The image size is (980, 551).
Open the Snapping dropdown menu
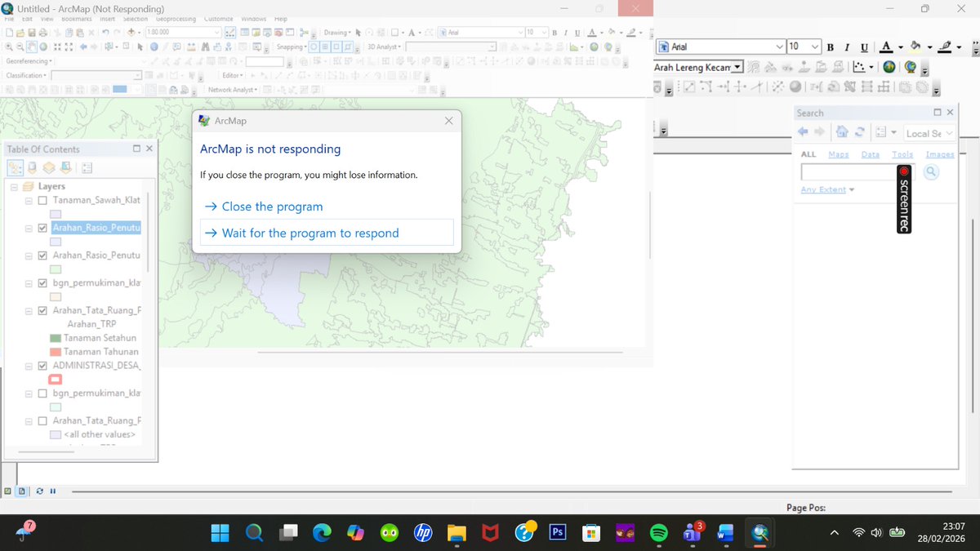pos(292,47)
